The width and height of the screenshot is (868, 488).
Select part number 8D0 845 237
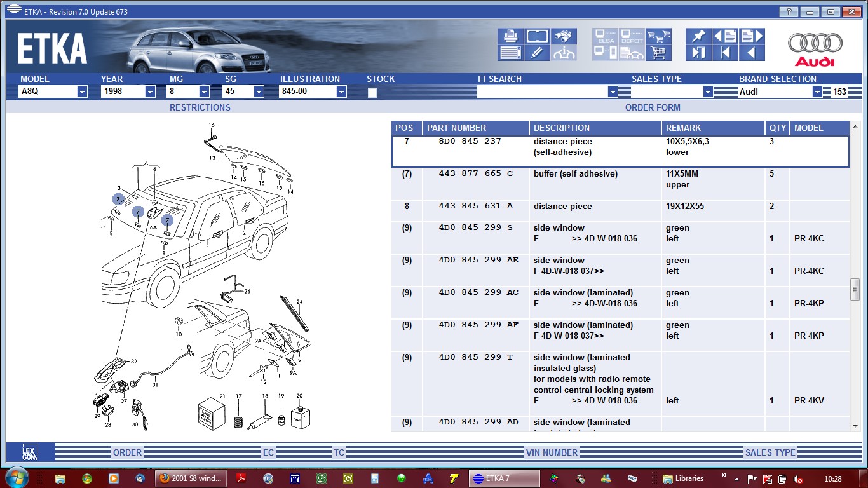470,142
